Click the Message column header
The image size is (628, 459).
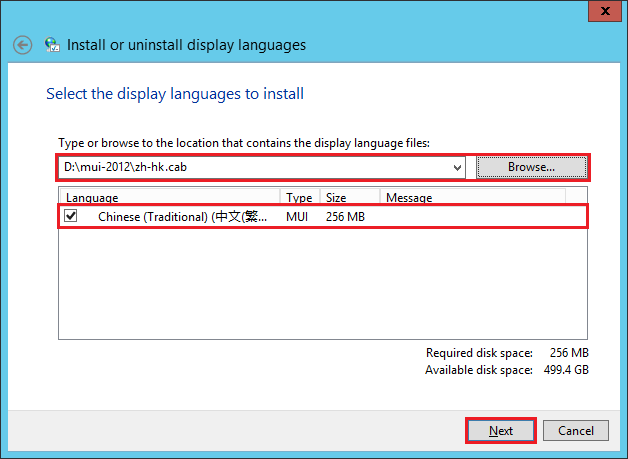[470, 198]
